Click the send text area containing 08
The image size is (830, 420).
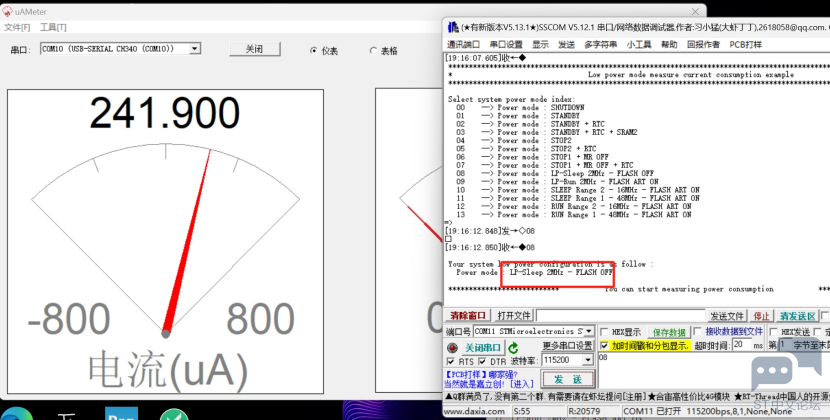(712, 371)
